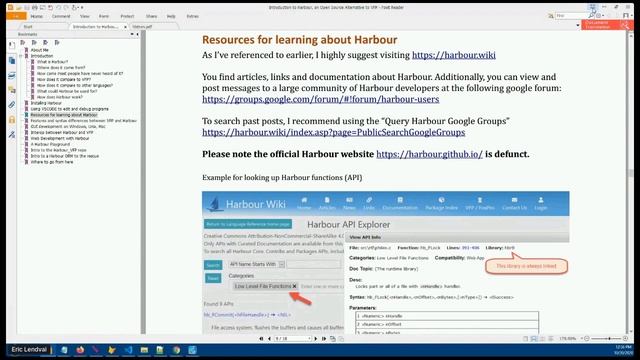Open the Protect ribbon tab

pos(127,16)
